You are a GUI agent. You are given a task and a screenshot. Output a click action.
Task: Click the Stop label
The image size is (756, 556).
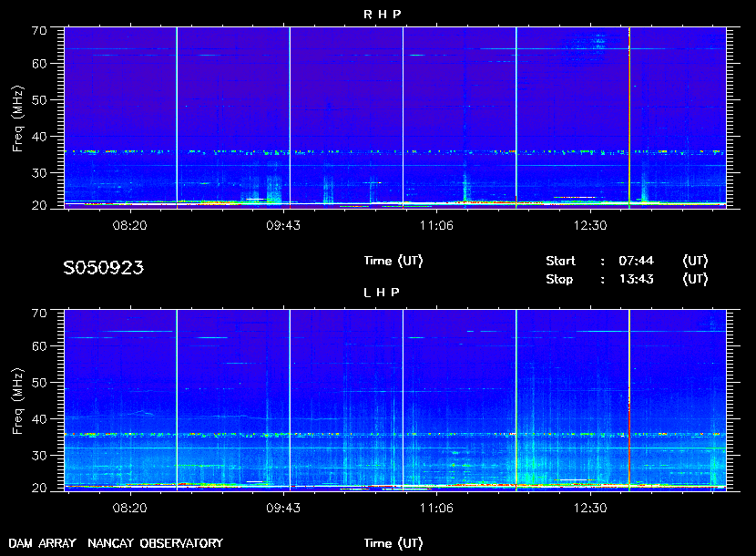(x=559, y=280)
